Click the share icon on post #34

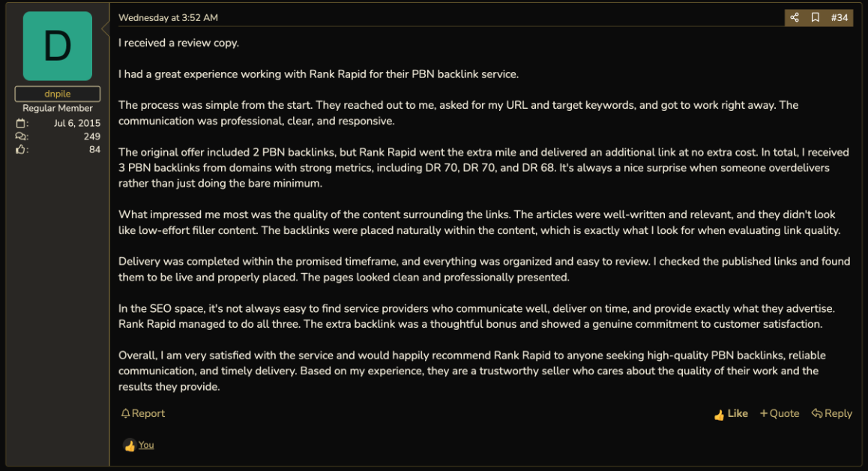[x=795, y=18]
